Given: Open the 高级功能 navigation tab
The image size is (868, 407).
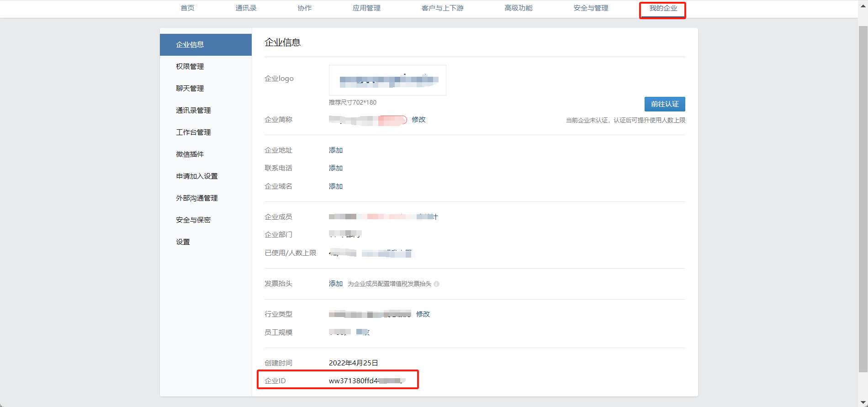Looking at the screenshot, I should point(519,8).
